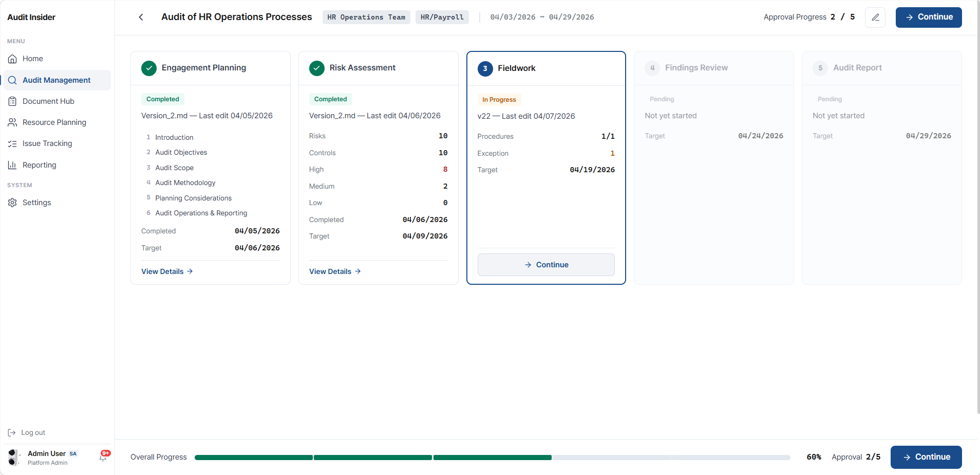Open Settings under System

pyautogui.click(x=36, y=203)
